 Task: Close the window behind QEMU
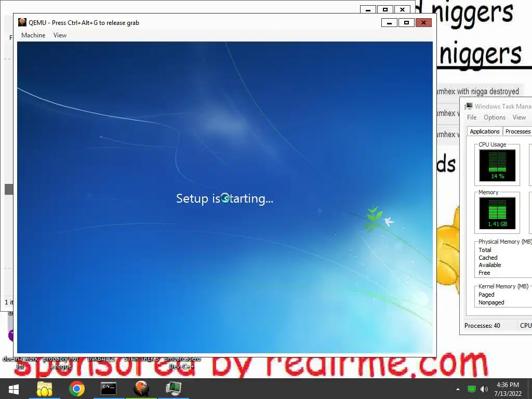point(403,9)
